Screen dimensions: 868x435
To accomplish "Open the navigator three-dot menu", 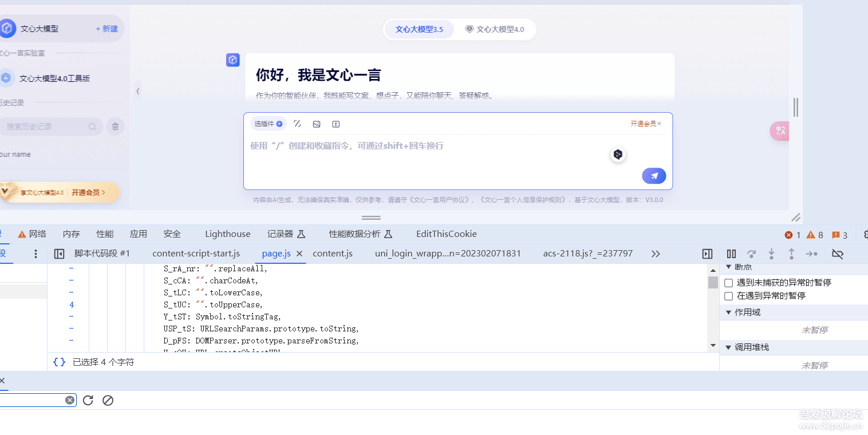I will (35, 254).
